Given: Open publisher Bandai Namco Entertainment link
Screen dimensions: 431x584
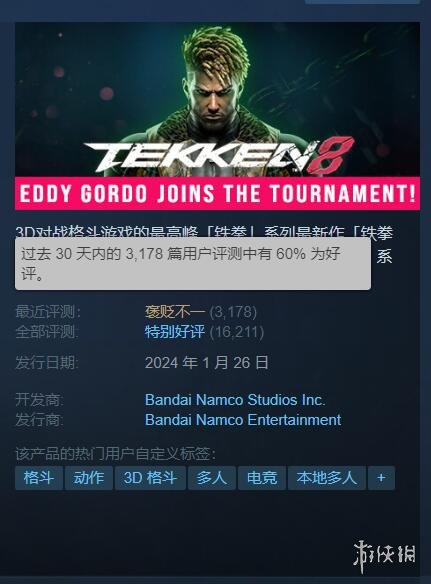Looking at the screenshot, I should coord(243,420).
